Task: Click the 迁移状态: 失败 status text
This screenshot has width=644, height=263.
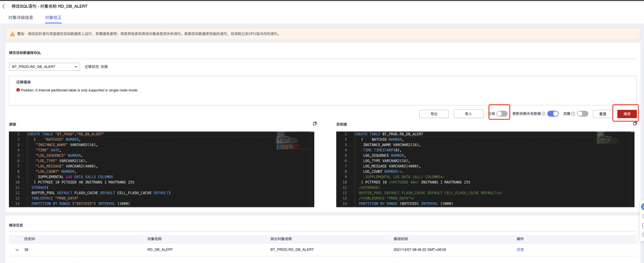Action: pyautogui.click(x=96, y=67)
